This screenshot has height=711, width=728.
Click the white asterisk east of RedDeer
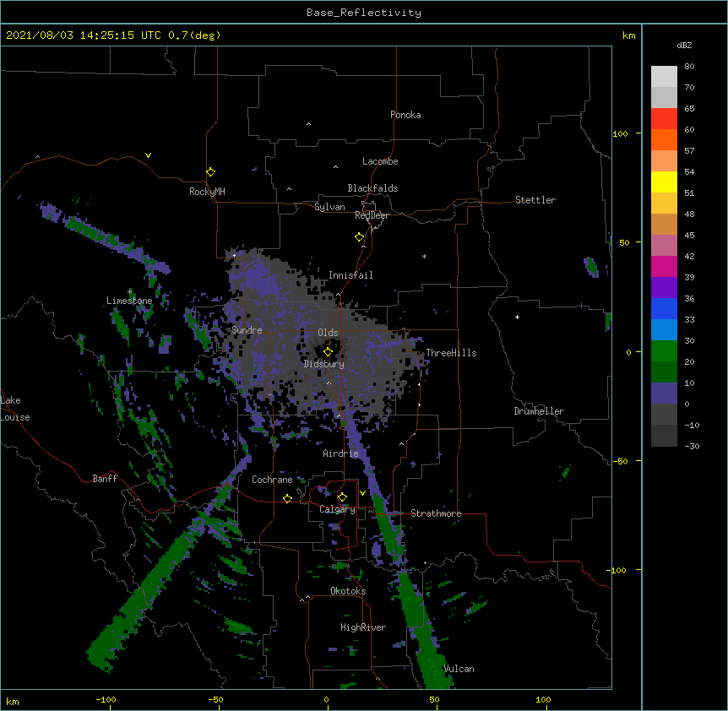tap(424, 256)
